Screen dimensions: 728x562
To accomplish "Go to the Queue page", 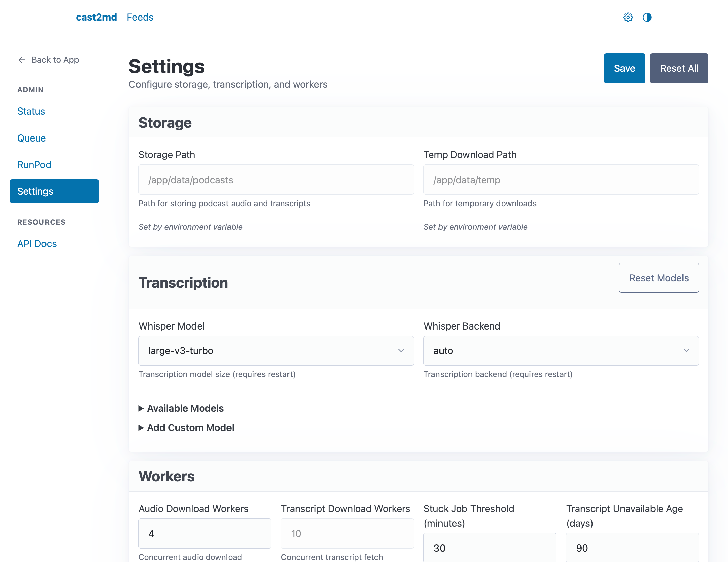I will 31,138.
